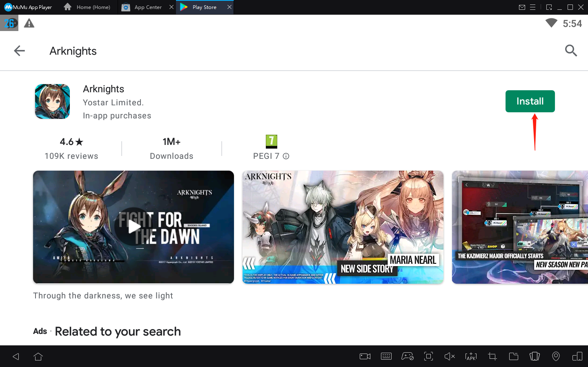Viewport: 588px width, 367px height.
Task: Click the crop tool icon
Action: [x=492, y=356]
